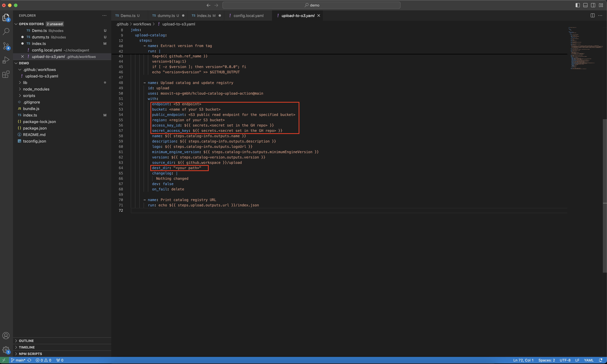Viewport: 607px width, 364px height.
Task: Expand the OUTLINE section
Action: tap(26, 341)
